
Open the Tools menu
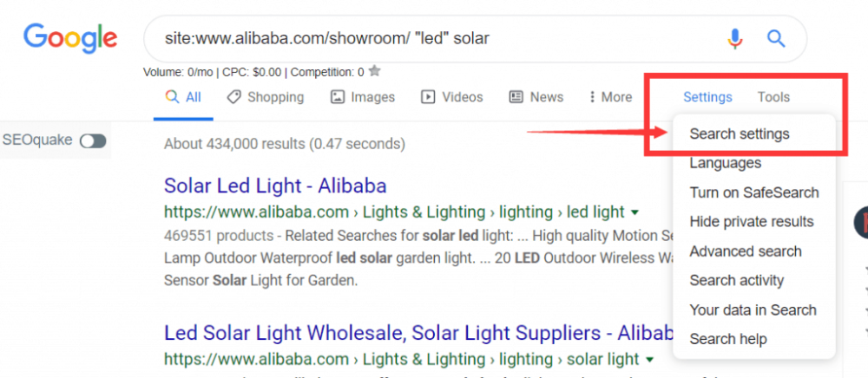point(773,97)
